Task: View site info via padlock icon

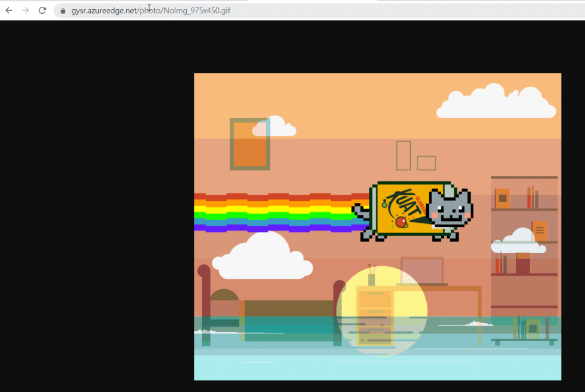Action: 63,11
